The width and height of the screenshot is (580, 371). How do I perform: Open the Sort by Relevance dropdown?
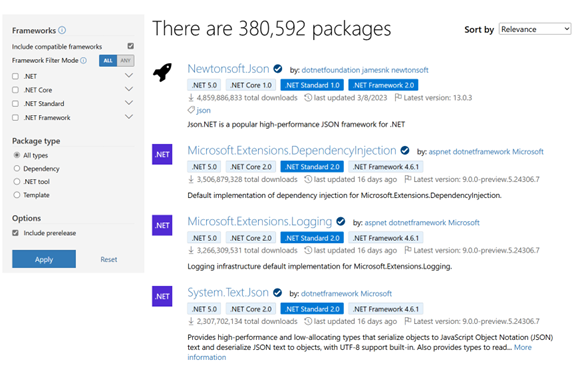pos(535,29)
